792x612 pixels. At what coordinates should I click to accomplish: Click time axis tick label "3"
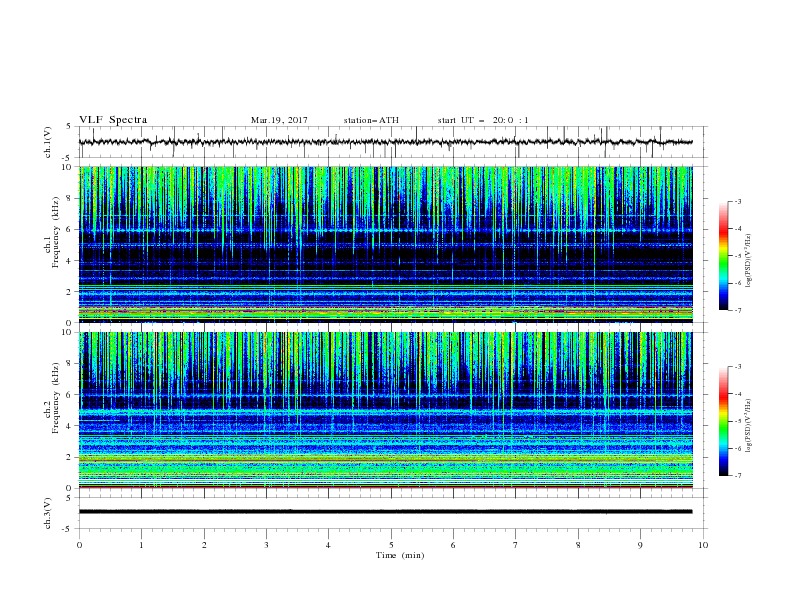pos(266,545)
